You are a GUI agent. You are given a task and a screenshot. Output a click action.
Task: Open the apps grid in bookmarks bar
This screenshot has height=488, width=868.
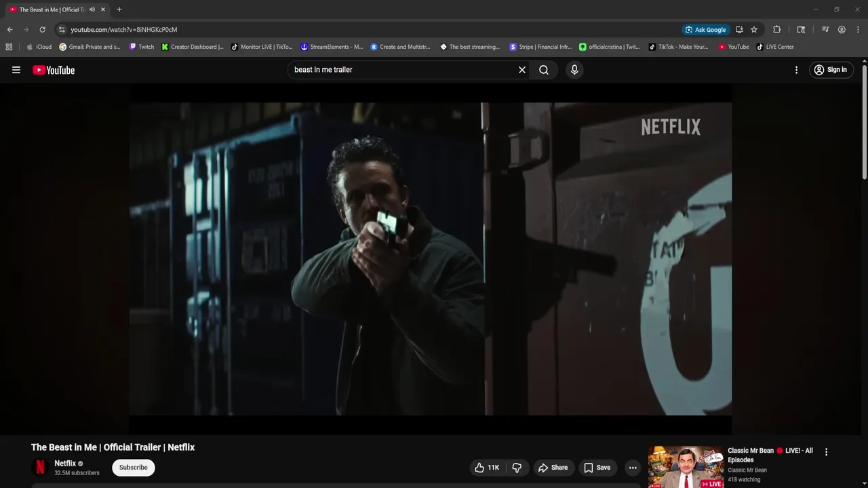[9, 47]
